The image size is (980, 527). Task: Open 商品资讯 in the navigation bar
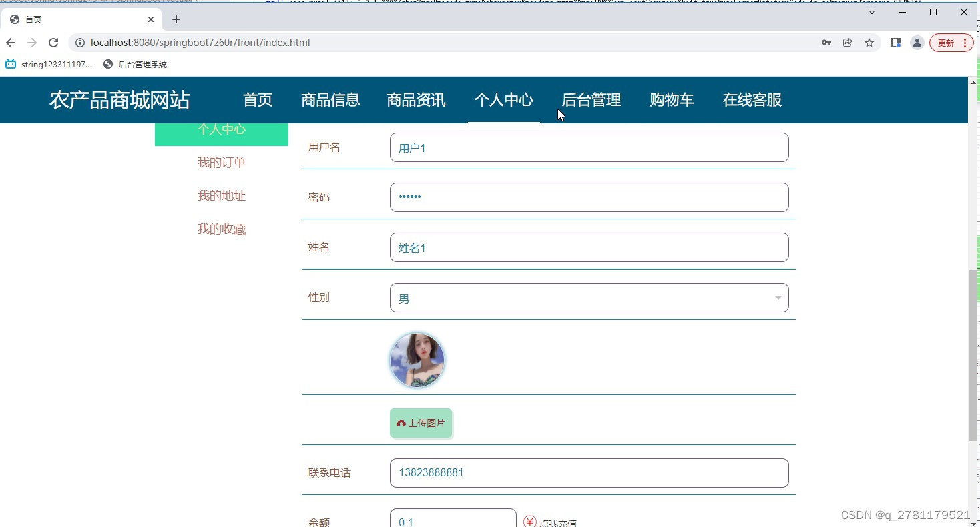click(x=416, y=100)
